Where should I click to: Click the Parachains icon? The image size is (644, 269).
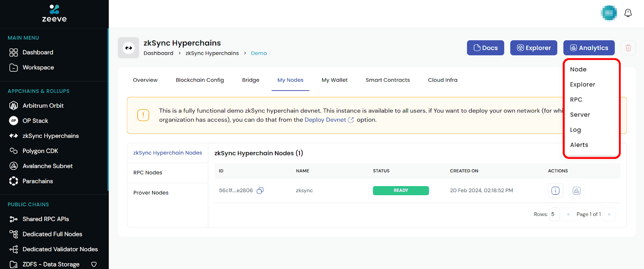[14, 181]
